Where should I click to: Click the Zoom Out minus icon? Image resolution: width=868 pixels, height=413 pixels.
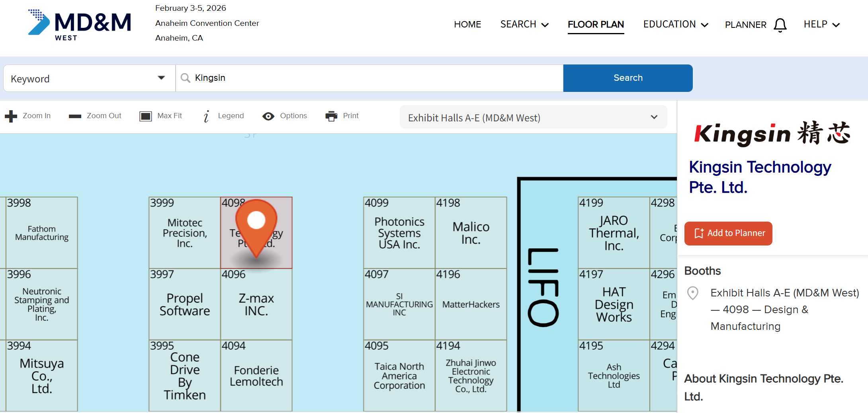(75, 116)
